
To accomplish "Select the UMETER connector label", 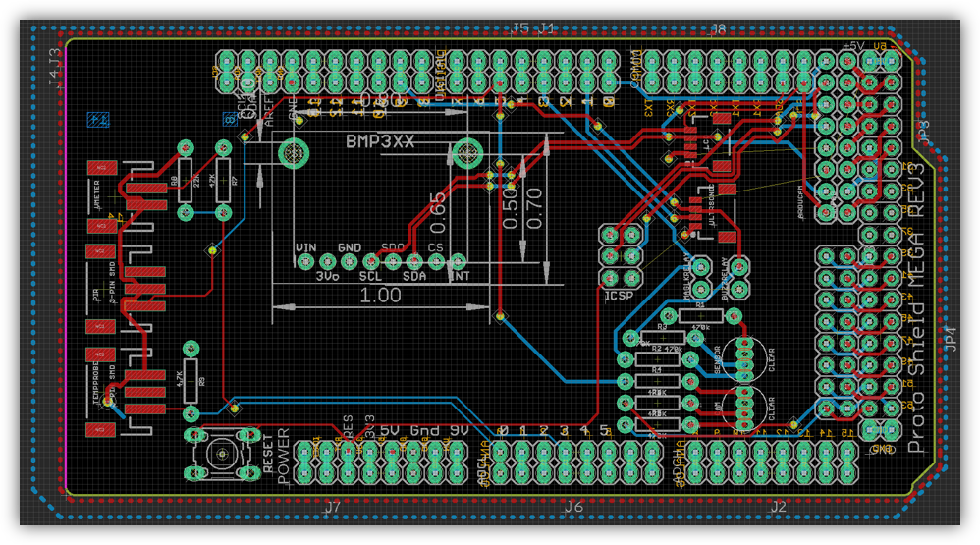I will click(x=97, y=194).
